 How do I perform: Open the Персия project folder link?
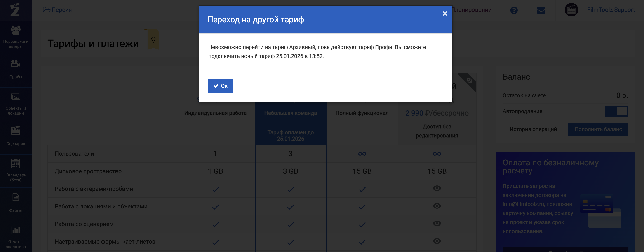[x=57, y=10]
